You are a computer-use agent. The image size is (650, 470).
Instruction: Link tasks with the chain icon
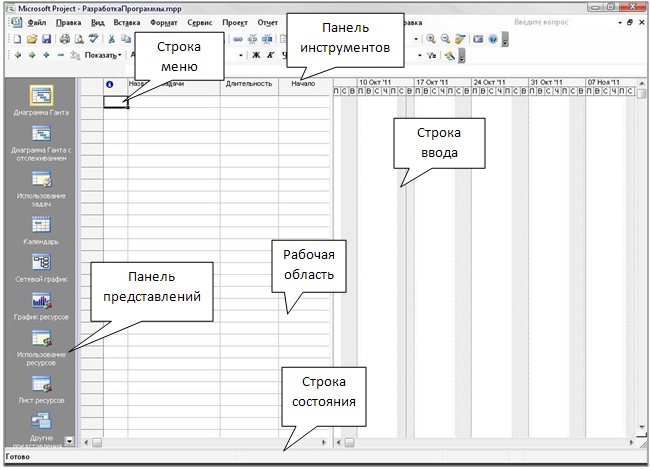point(238,39)
